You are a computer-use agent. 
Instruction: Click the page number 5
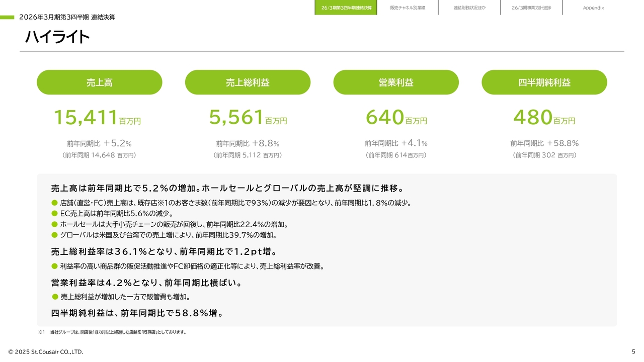(x=633, y=351)
